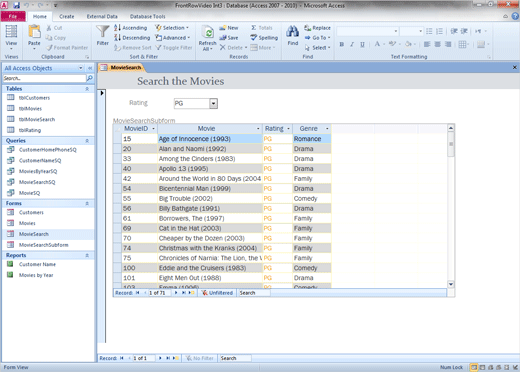Collapse the Queries group
Screen dimensions: 520x372
(x=87, y=141)
